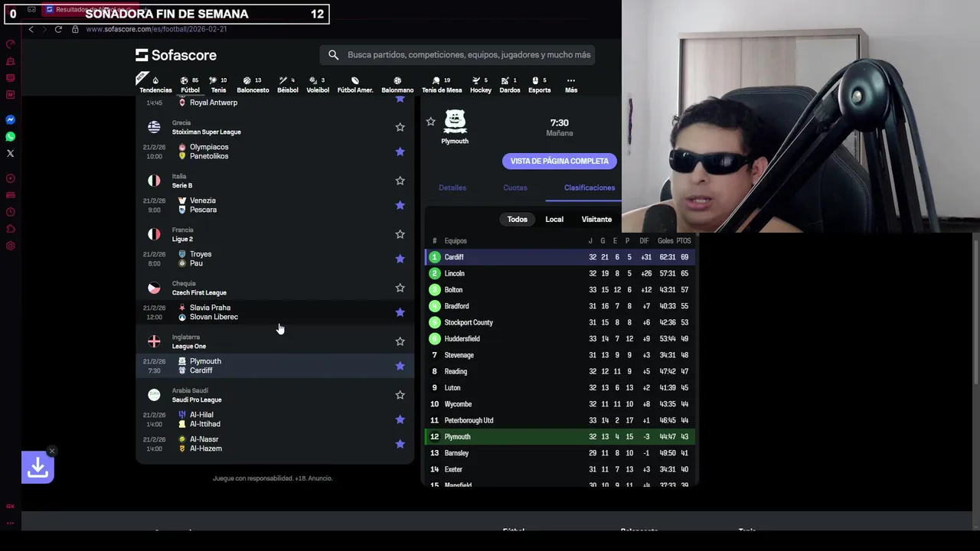This screenshot has width=980, height=551.
Task: Select the Todos standings filter
Action: [517, 220]
